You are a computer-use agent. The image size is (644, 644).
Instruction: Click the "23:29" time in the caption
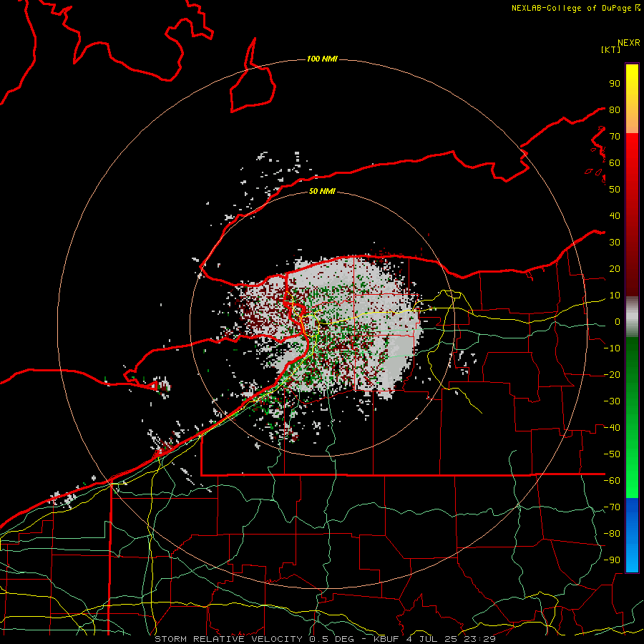click(x=479, y=639)
